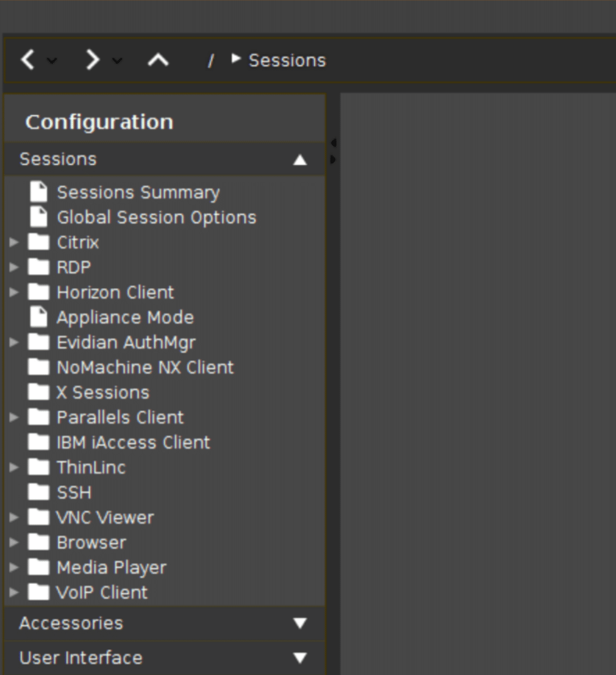Expand the Media Player folder arrow

pyautogui.click(x=14, y=568)
